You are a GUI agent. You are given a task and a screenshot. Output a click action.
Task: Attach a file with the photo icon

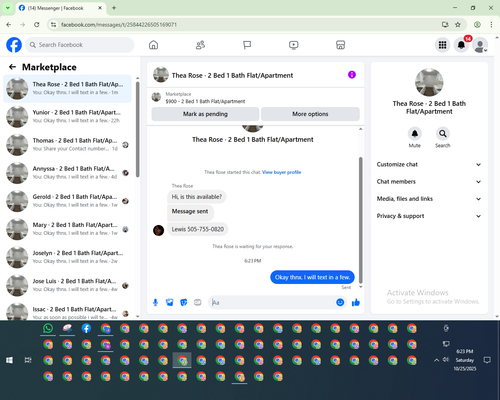point(170,302)
